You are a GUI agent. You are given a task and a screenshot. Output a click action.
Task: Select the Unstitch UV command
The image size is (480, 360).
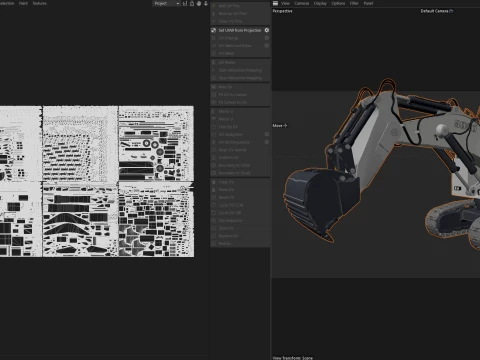click(x=240, y=157)
